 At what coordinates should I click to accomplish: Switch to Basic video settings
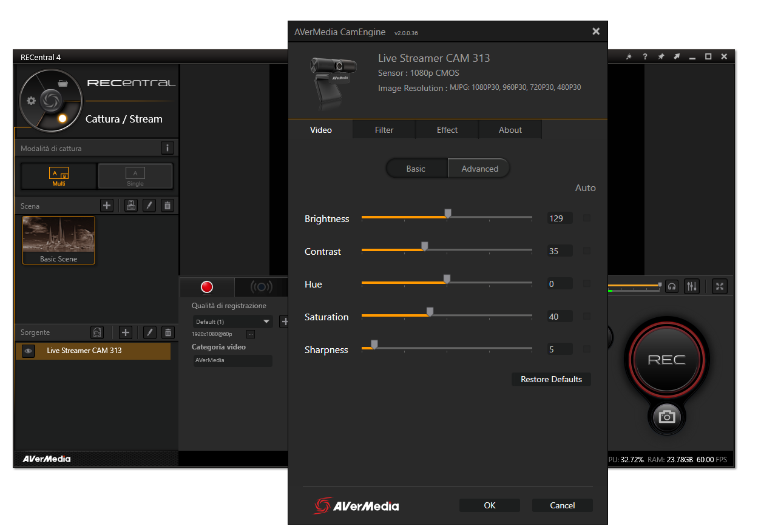point(416,169)
